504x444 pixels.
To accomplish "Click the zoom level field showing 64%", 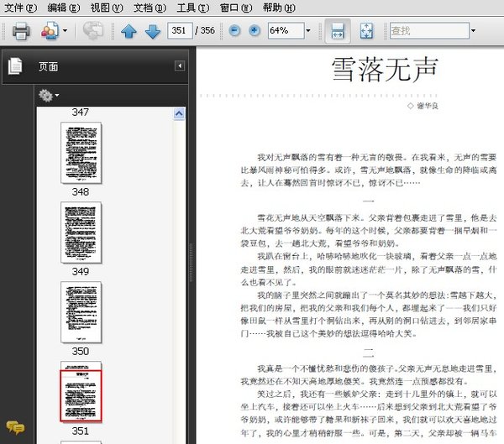I will point(286,30).
